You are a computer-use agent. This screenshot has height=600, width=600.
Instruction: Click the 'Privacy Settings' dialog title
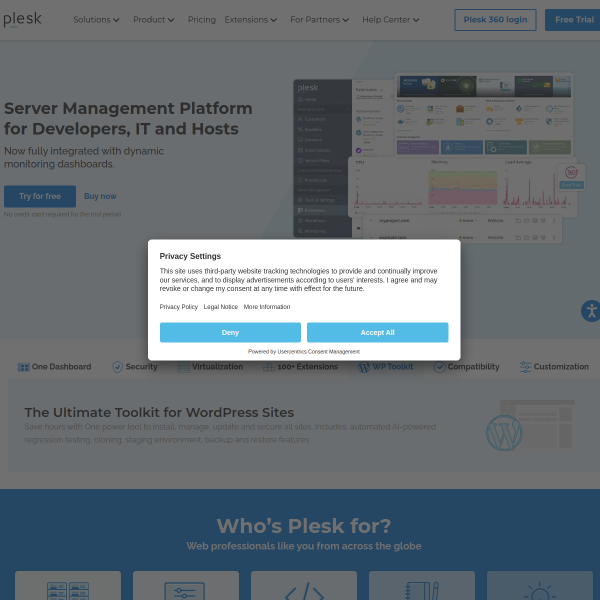coord(190,256)
